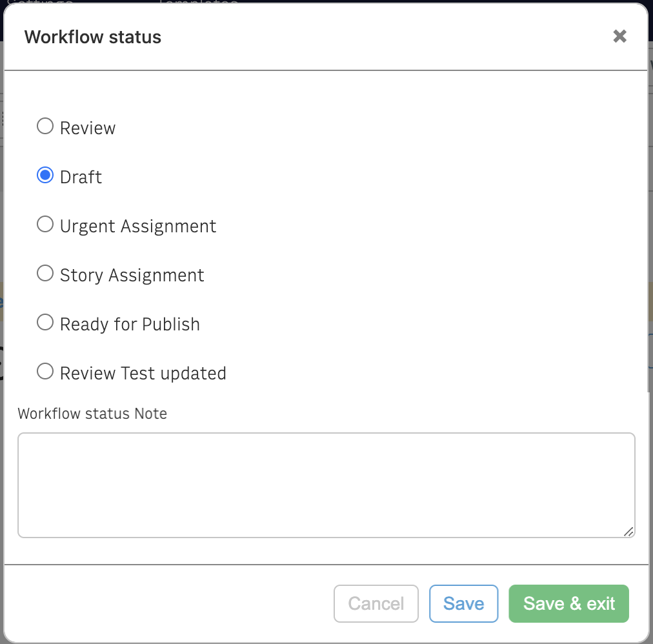Choose Story Assignment status

[x=45, y=274]
